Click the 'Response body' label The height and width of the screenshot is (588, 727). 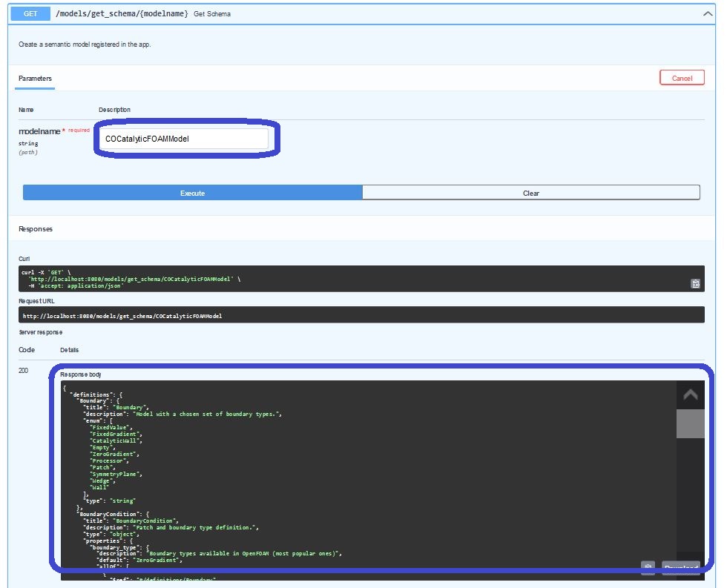(81, 374)
